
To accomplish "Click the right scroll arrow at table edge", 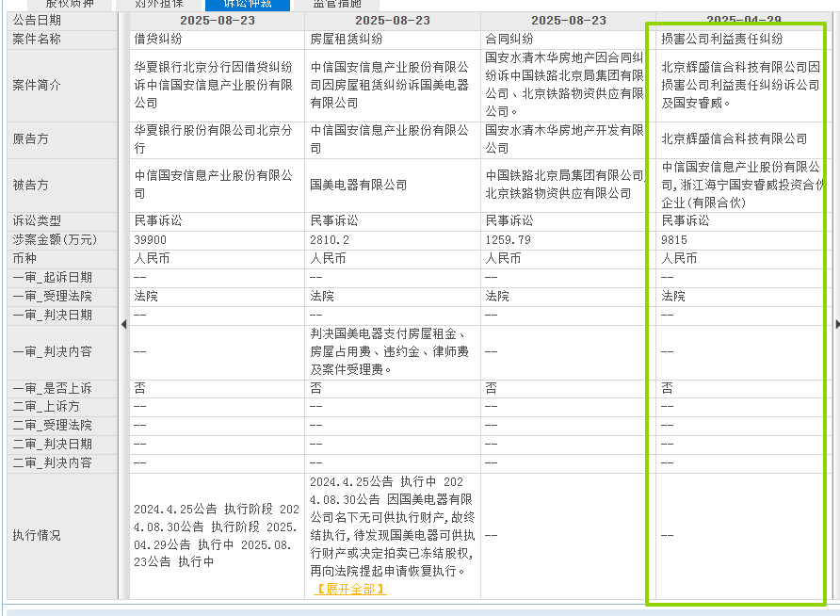I will pos(837,324).
